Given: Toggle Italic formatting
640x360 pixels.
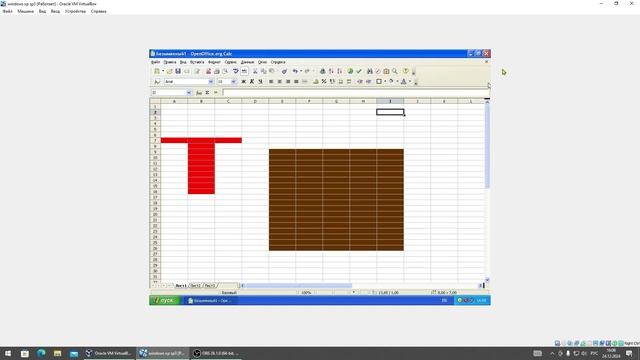Looking at the screenshot, I should (x=252, y=82).
